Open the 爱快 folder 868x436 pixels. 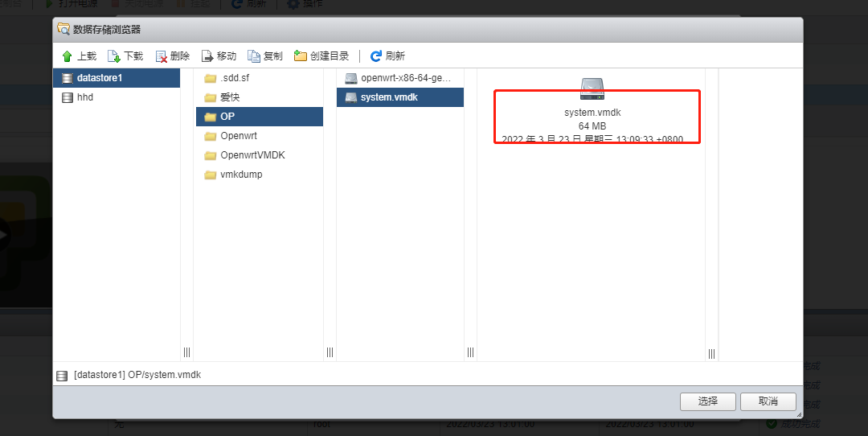click(230, 97)
